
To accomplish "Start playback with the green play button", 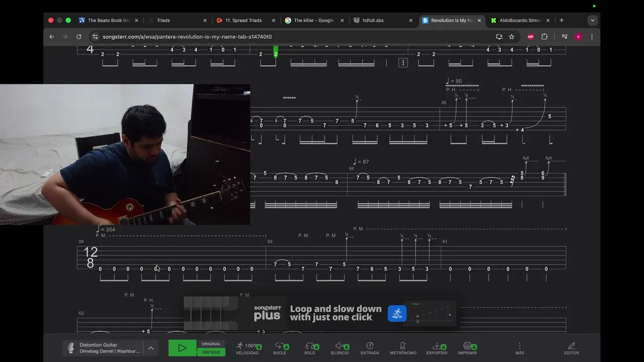I will (x=182, y=348).
